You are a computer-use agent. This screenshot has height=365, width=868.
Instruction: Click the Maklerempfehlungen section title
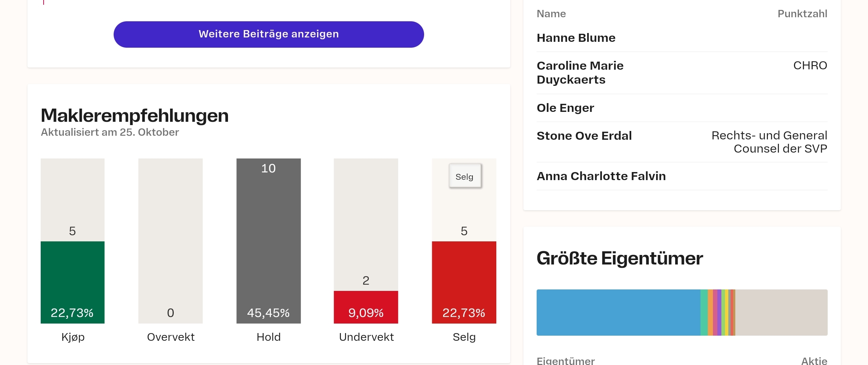[x=134, y=116]
